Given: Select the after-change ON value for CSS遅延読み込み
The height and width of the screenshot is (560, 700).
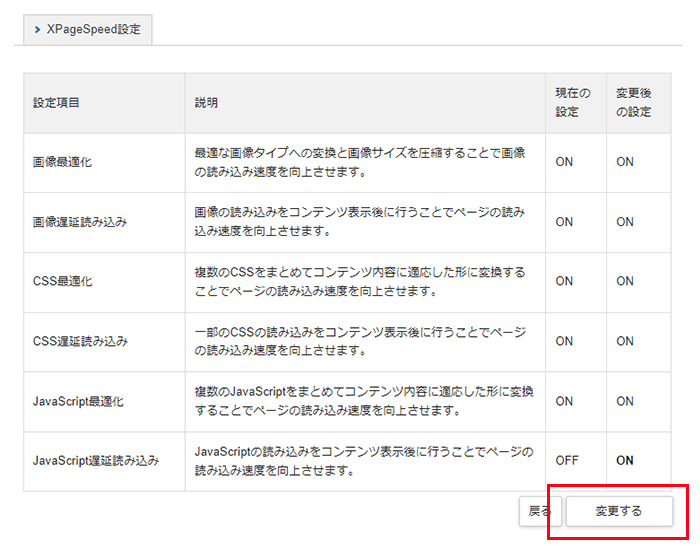Looking at the screenshot, I should point(625,341).
